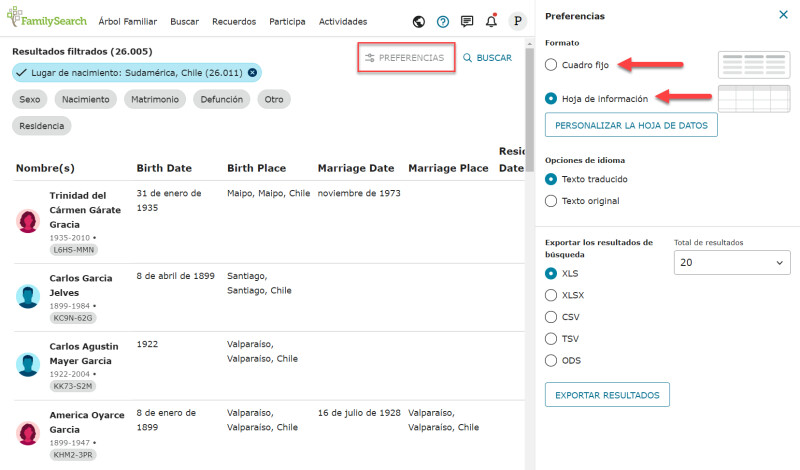Open the Recuerdos menu
The width and height of the screenshot is (800, 470).
234,21
